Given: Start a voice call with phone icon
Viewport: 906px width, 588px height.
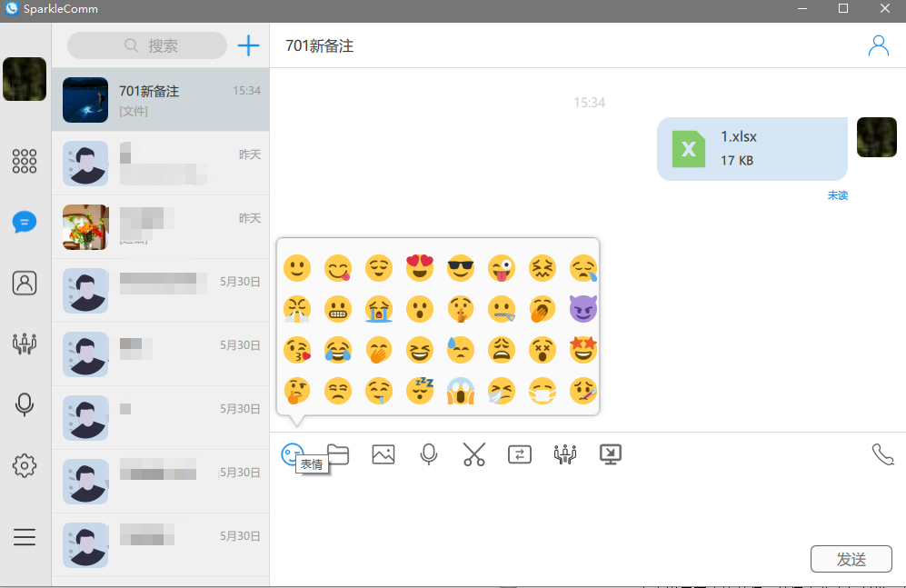Looking at the screenshot, I should click(x=882, y=454).
